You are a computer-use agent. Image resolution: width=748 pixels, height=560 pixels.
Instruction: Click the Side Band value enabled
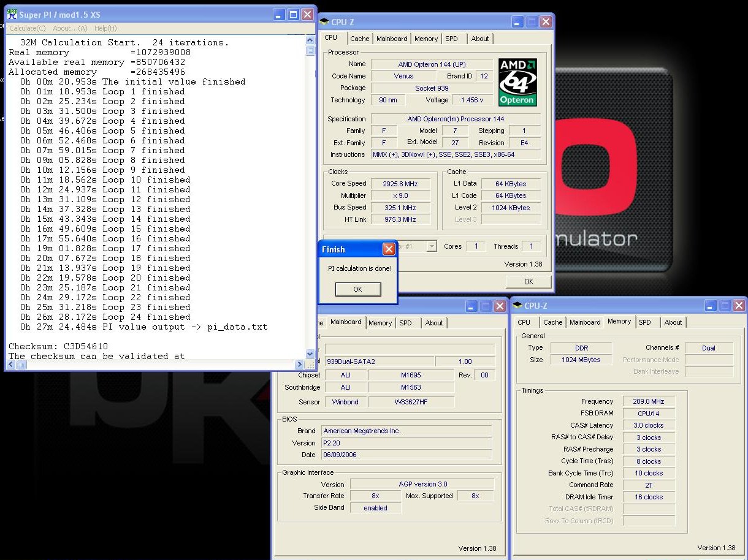click(x=375, y=508)
